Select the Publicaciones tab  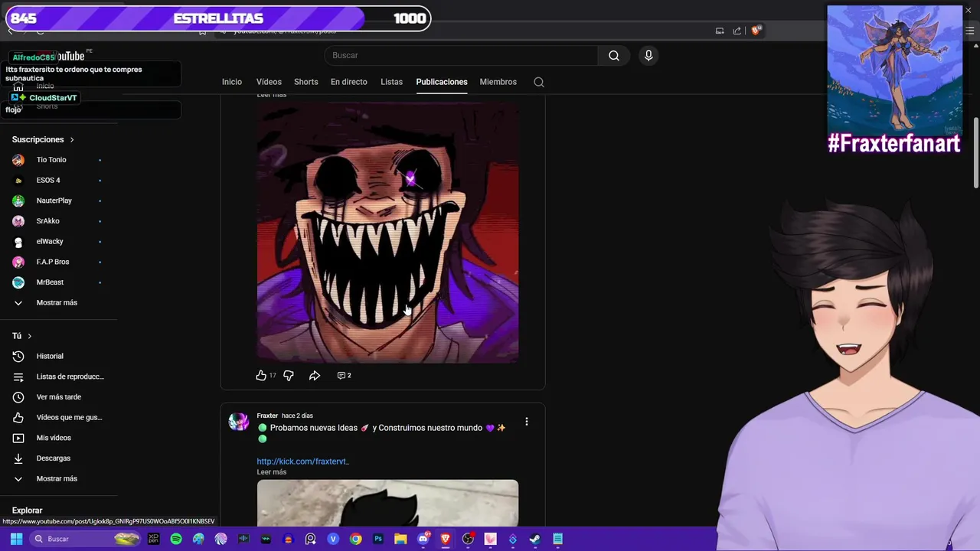[442, 82]
